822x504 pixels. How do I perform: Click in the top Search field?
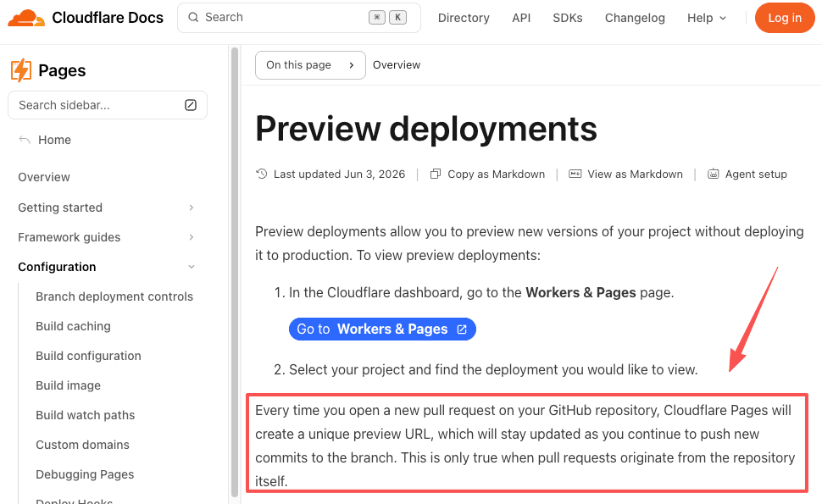tap(299, 18)
